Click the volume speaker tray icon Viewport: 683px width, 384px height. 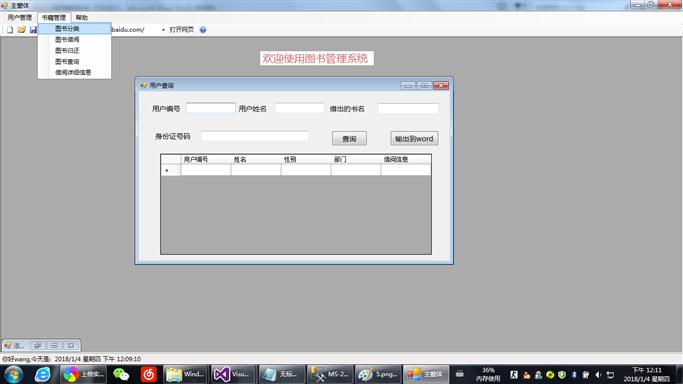pyautogui.click(x=598, y=374)
